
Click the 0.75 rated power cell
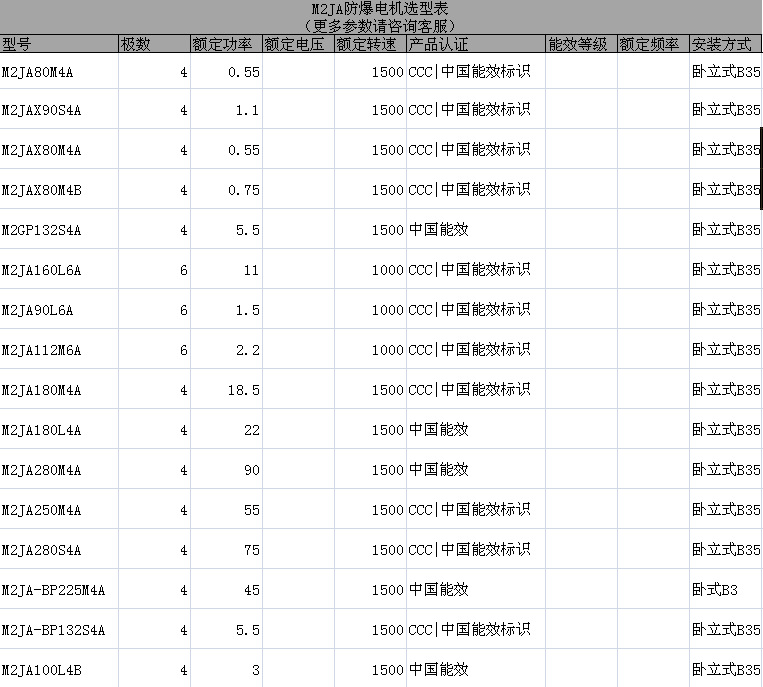coord(226,190)
